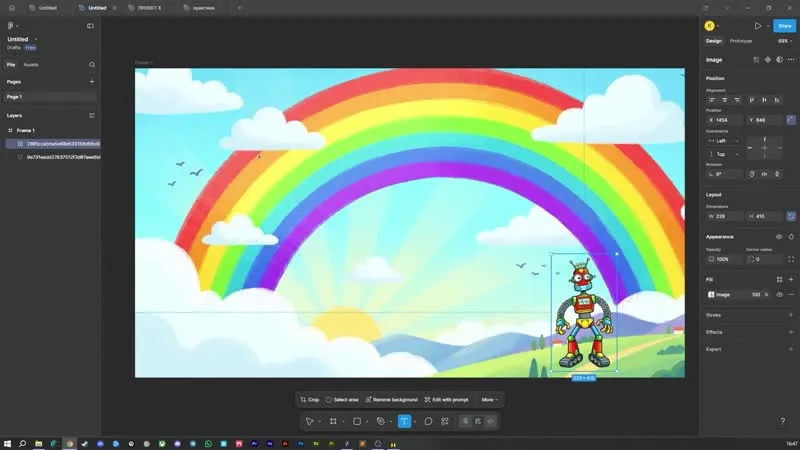Flip image vertically in Rotation row
Viewport: 800px width, 450px height.
[777, 174]
